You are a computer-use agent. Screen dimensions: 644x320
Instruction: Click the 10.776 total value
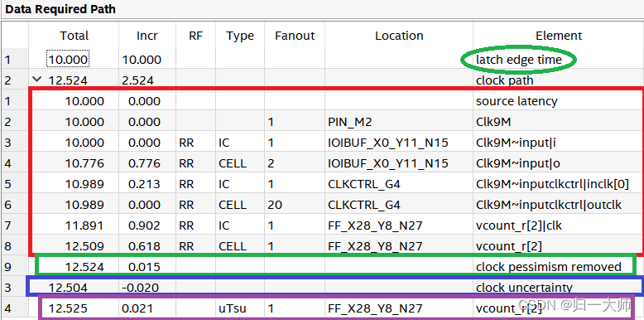pyautogui.click(x=84, y=163)
